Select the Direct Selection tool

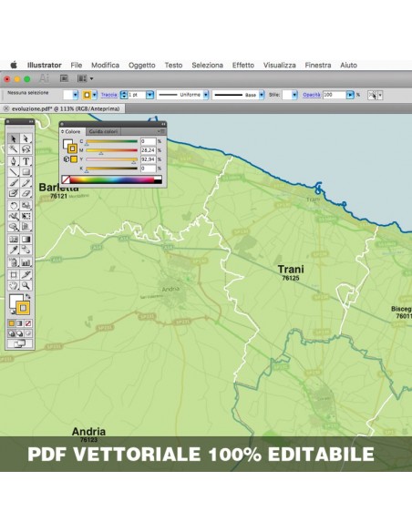26,138
